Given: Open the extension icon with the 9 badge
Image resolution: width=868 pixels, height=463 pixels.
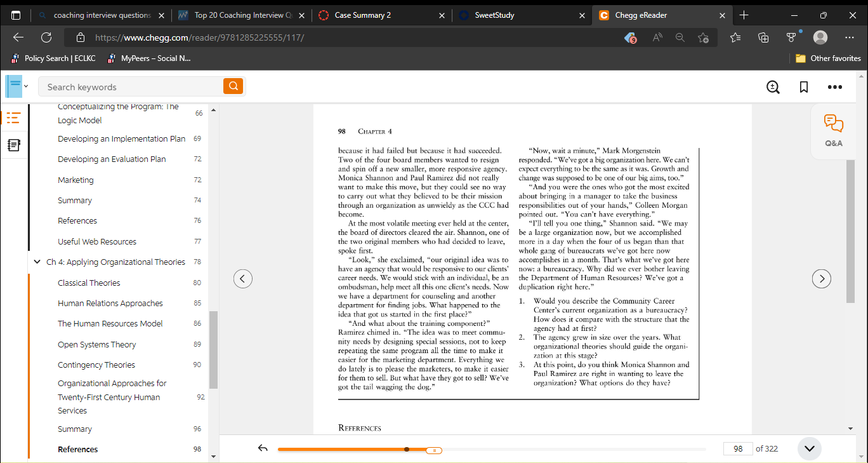Looking at the screenshot, I should (x=630, y=37).
